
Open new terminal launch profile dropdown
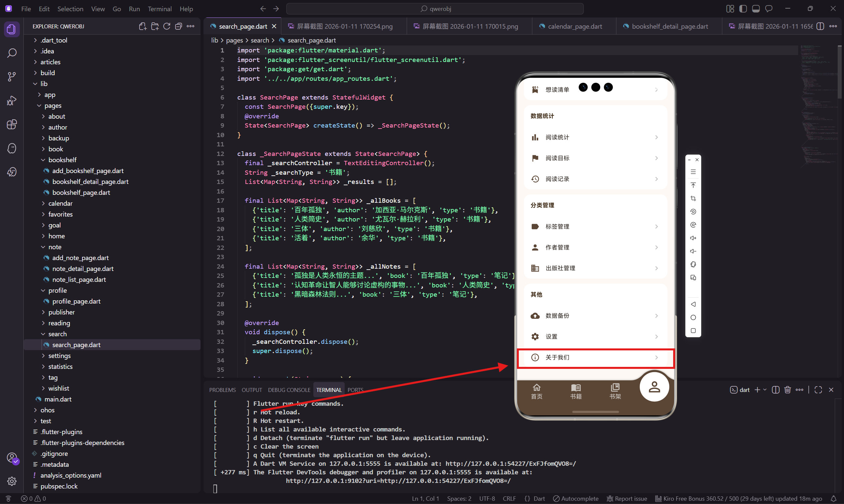click(x=765, y=390)
